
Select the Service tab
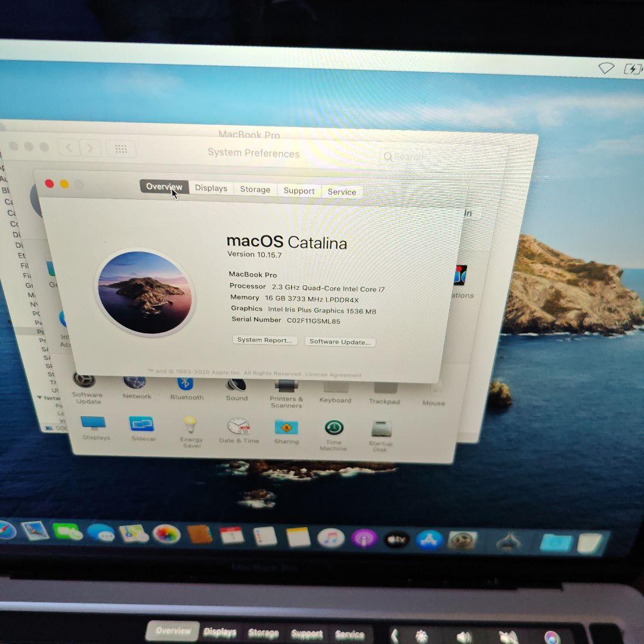342,191
